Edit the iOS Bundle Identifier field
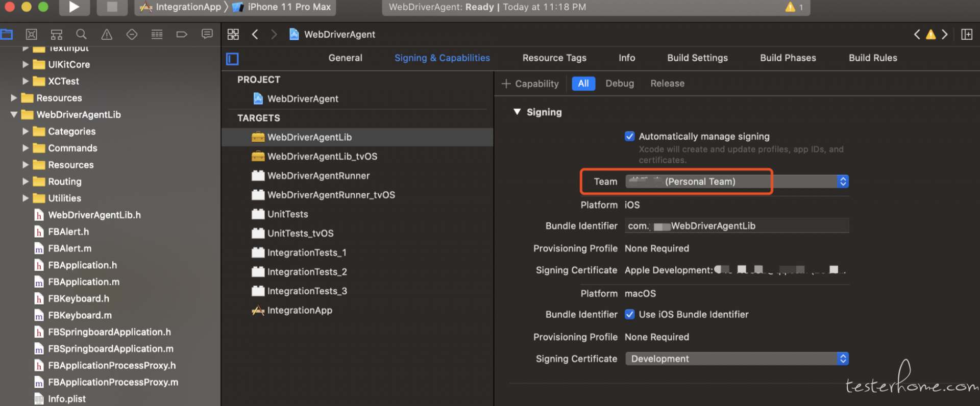This screenshot has height=406, width=980. pyautogui.click(x=737, y=225)
